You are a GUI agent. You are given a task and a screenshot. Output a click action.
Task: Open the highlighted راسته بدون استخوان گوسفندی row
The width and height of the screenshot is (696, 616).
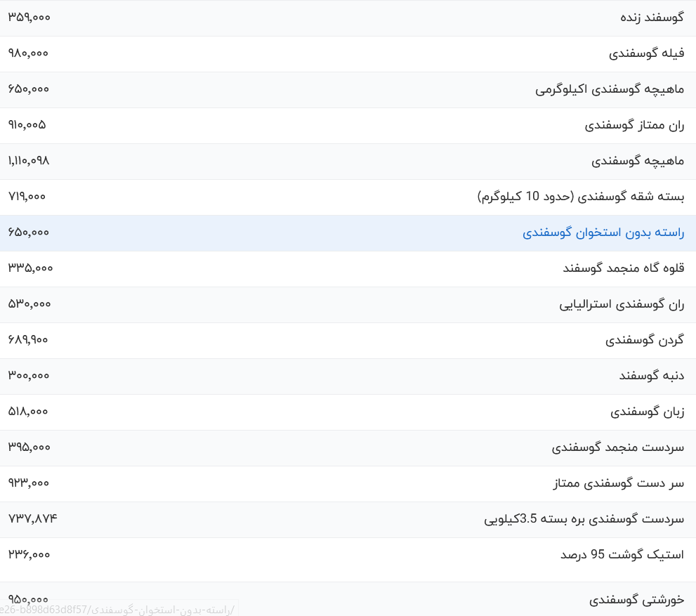(604, 232)
